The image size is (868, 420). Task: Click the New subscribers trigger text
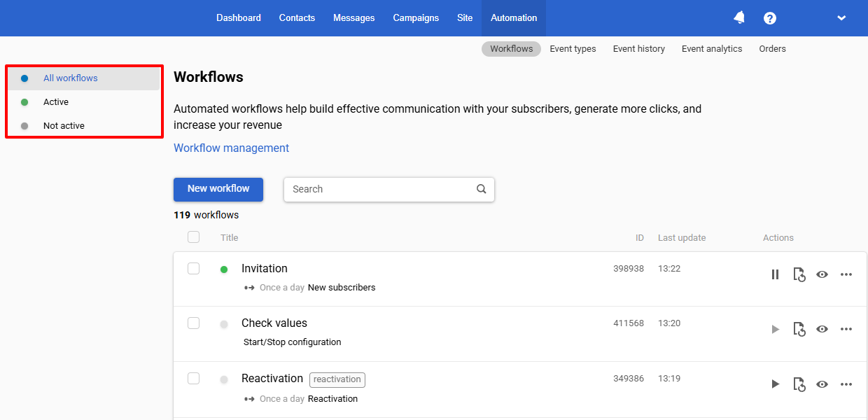(x=342, y=288)
